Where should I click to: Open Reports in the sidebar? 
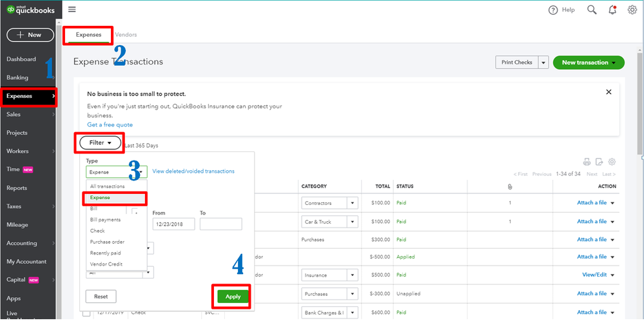pyautogui.click(x=17, y=188)
